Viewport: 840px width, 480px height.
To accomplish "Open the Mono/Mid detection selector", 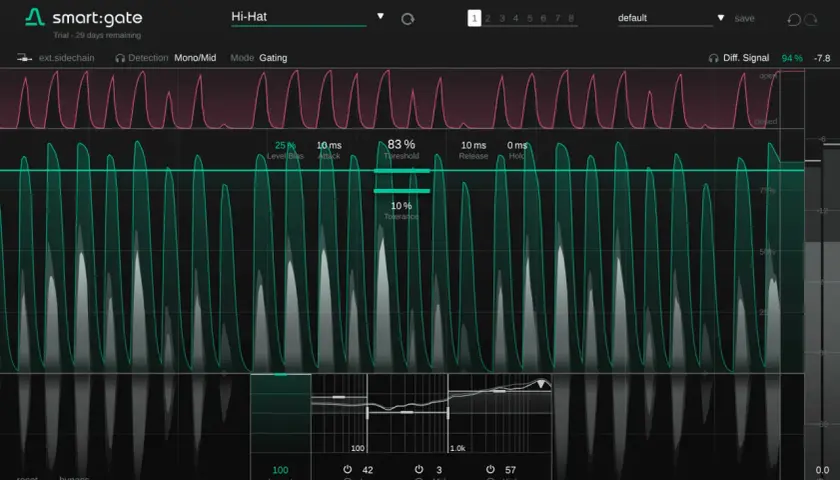I will click(195, 58).
